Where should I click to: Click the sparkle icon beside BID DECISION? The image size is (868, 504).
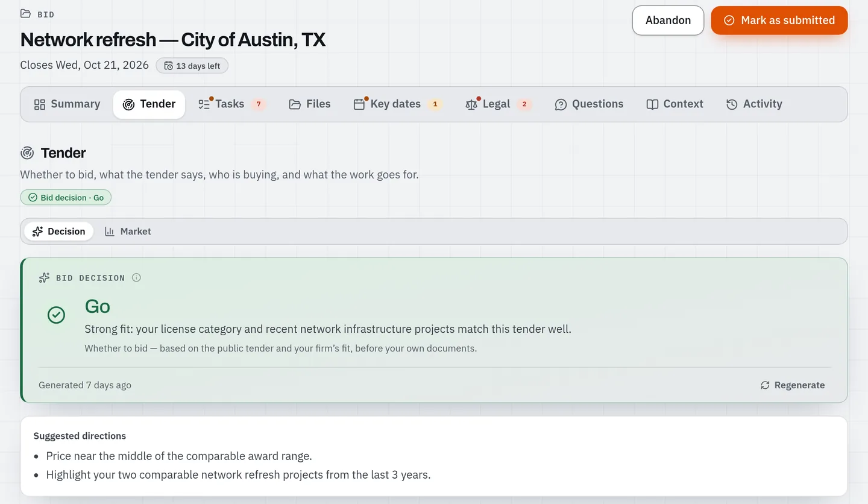coord(44,278)
